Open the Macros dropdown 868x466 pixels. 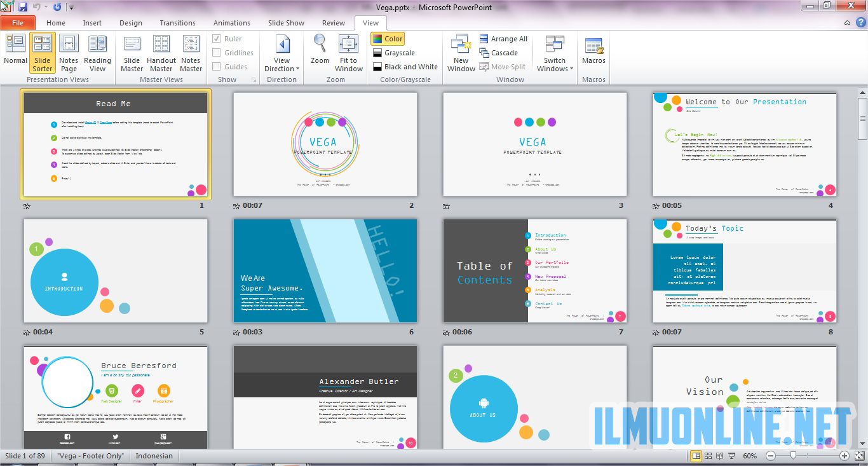click(x=593, y=52)
